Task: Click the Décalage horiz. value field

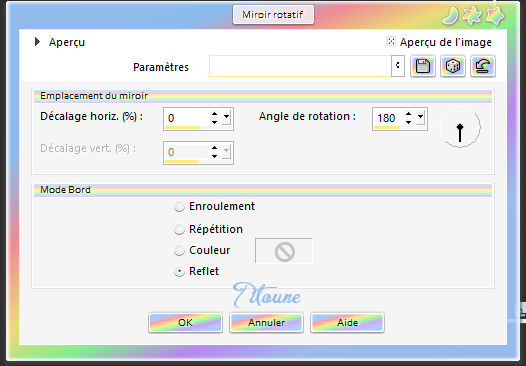Action: [187, 118]
